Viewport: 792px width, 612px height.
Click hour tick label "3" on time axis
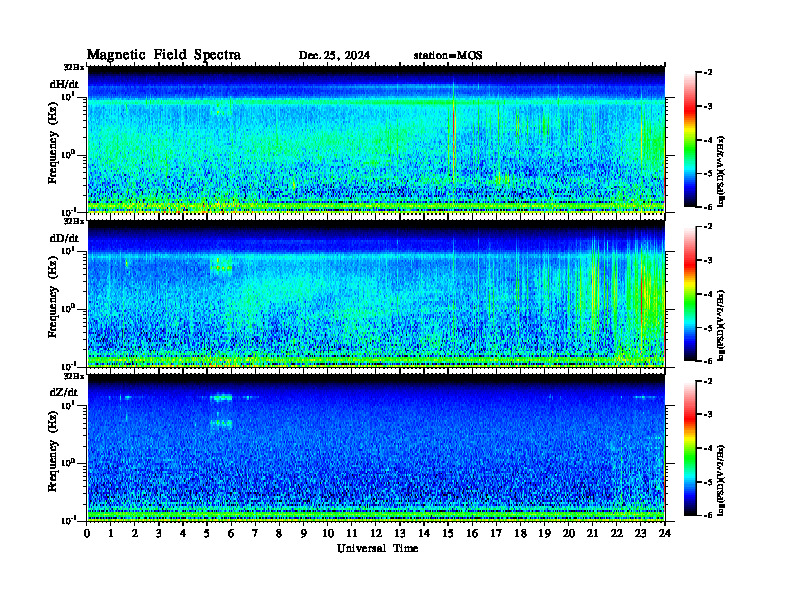click(x=159, y=533)
